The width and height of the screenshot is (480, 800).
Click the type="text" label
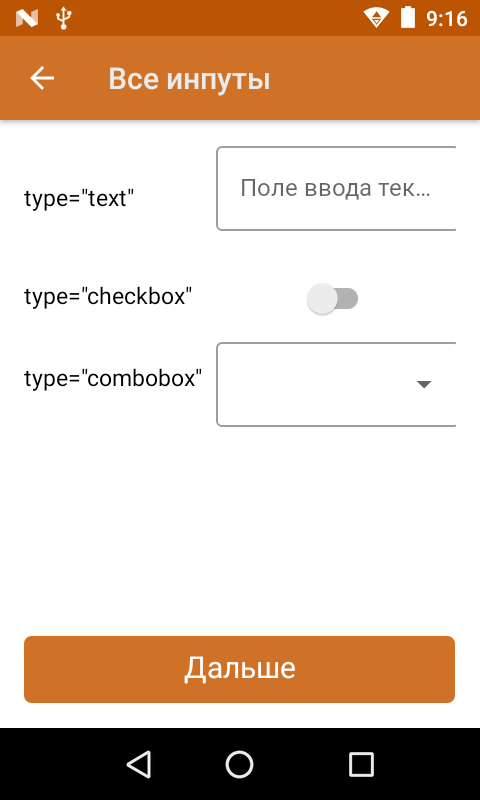tap(79, 198)
